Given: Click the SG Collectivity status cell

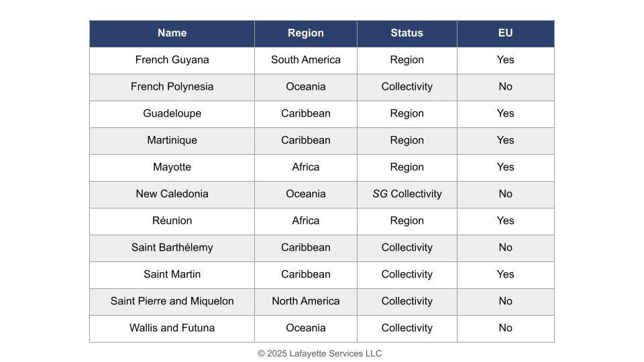Looking at the screenshot, I should coord(407,194).
